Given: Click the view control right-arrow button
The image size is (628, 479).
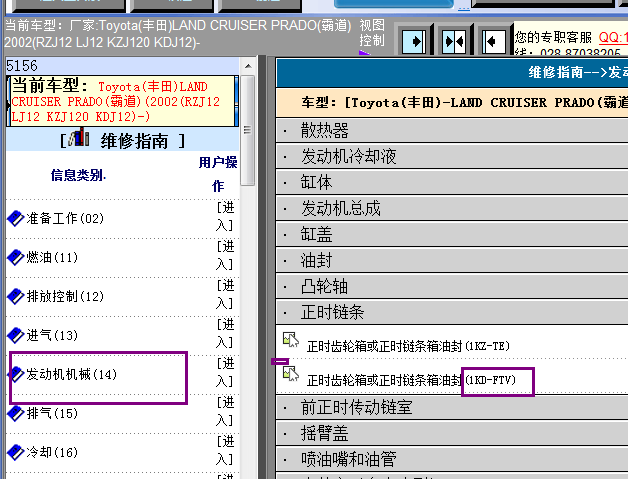Looking at the screenshot, I should [415, 41].
